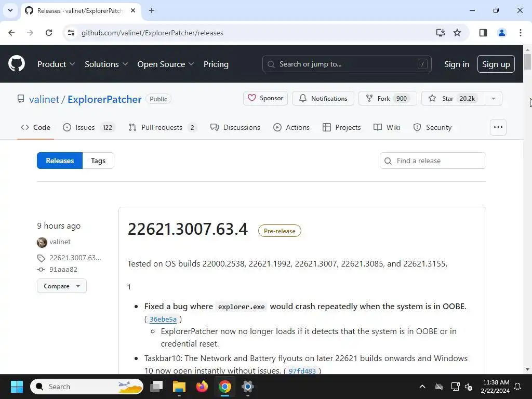
Task: Switch to the Code tab
Action: (x=35, y=127)
